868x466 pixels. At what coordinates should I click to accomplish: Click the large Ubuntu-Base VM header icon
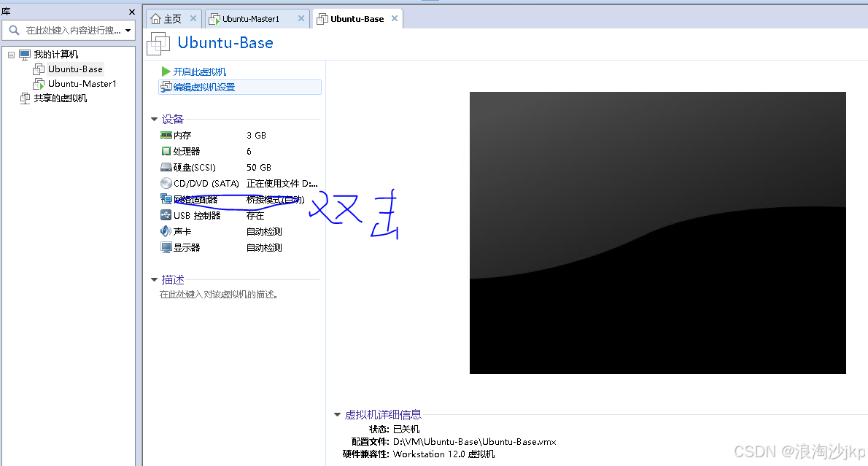[x=158, y=44]
